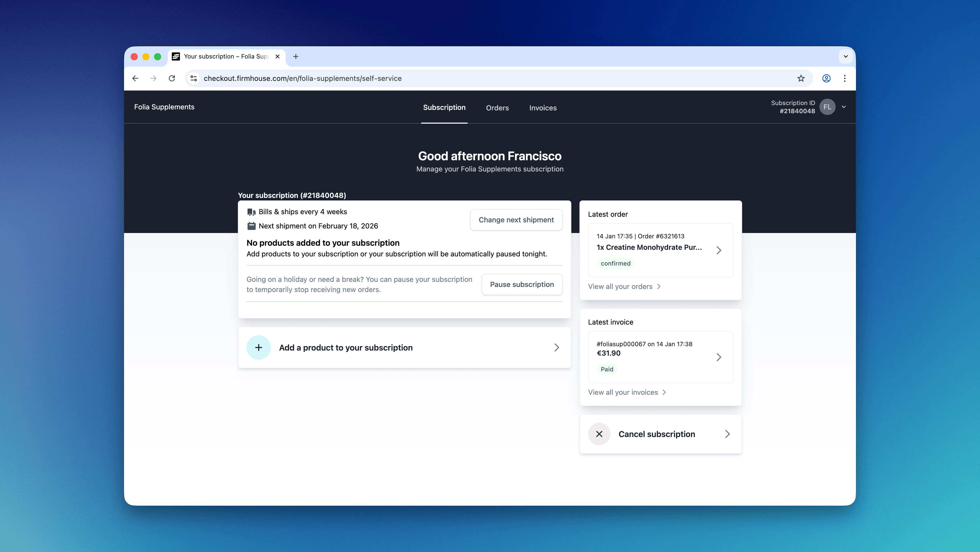Viewport: 980px width, 552px height.
Task: Reload the page in the browser
Action: (x=172, y=78)
